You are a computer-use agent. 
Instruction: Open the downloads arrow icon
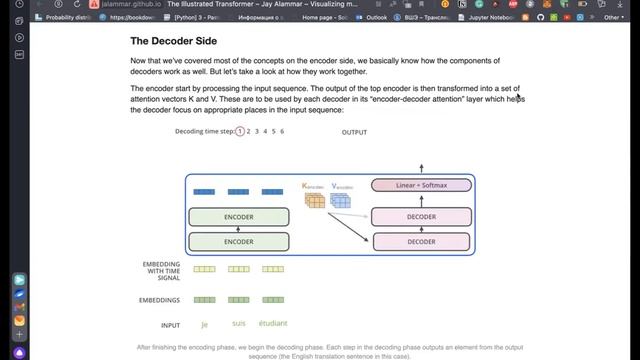click(620, 4)
